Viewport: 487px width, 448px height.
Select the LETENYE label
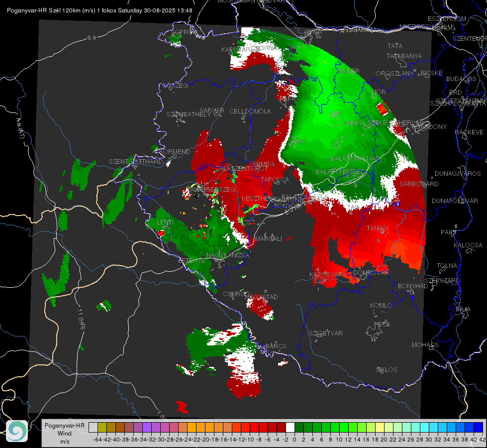[x=192, y=260]
